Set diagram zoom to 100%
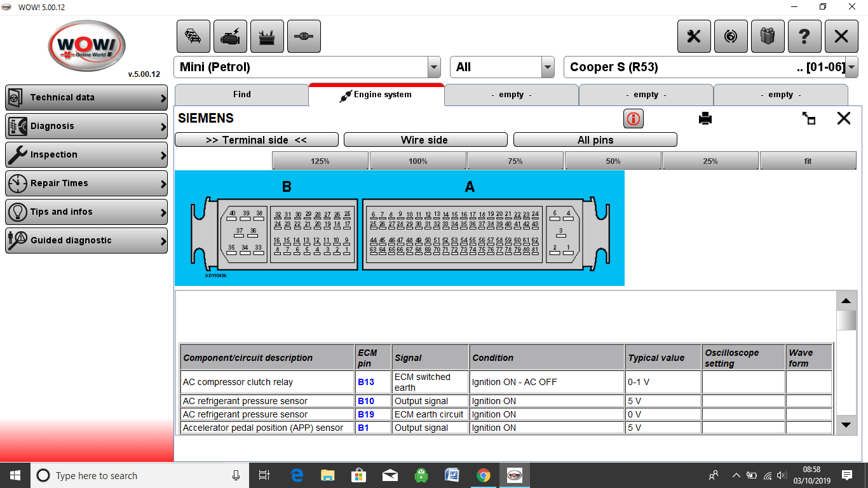 tap(418, 161)
